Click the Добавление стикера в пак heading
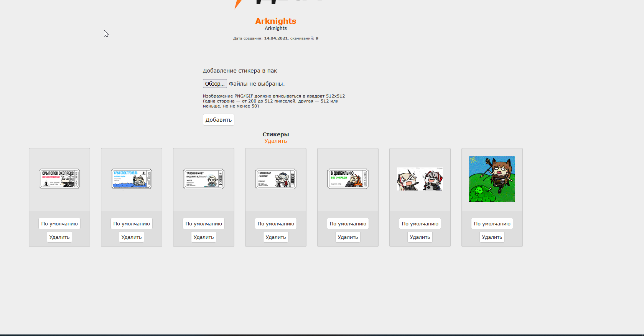Viewport: 644px width, 336px height. click(x=240, y=71)
